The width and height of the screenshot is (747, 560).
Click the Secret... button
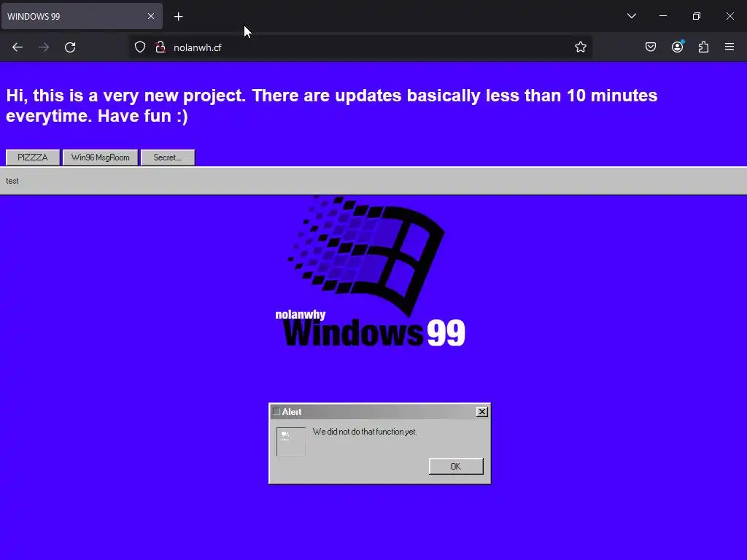coord(168,157)
